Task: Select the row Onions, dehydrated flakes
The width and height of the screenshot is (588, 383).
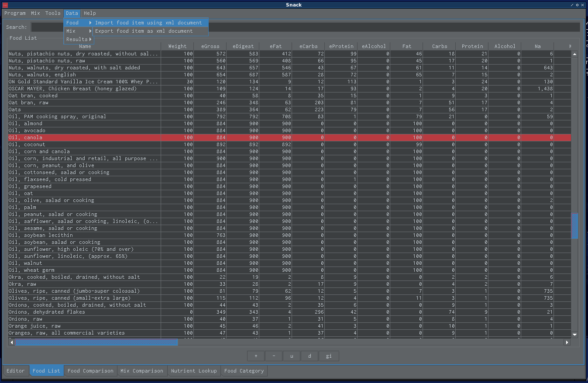Action: pos(290,312)
